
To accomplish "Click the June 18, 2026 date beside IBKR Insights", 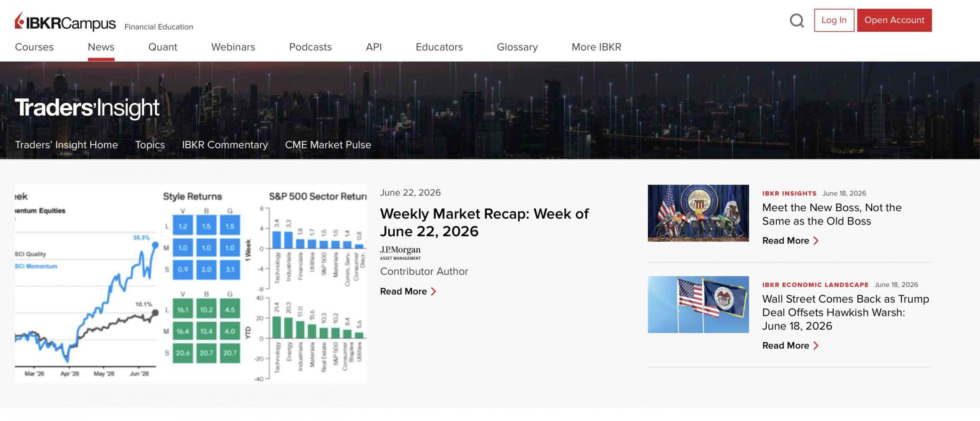I will 844,193.
